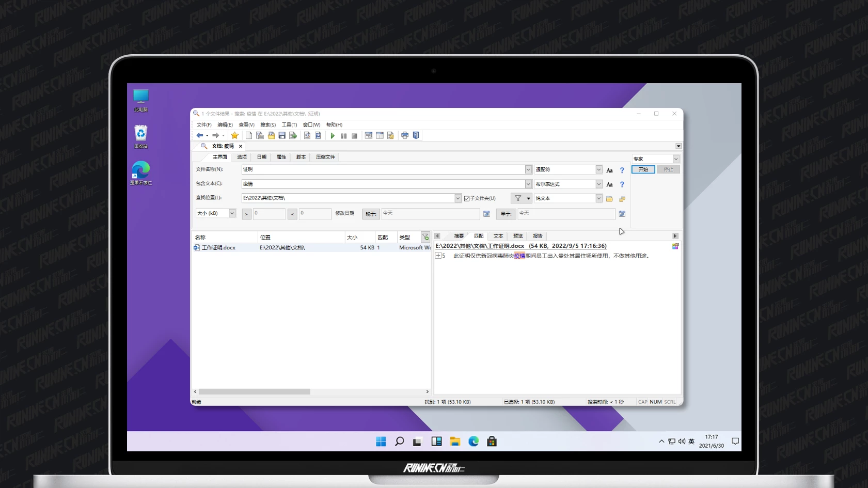Expand the 大小 (kB) dropdown
The height and width of the screenshot is (488, 868).
click(x=232, y=213)
